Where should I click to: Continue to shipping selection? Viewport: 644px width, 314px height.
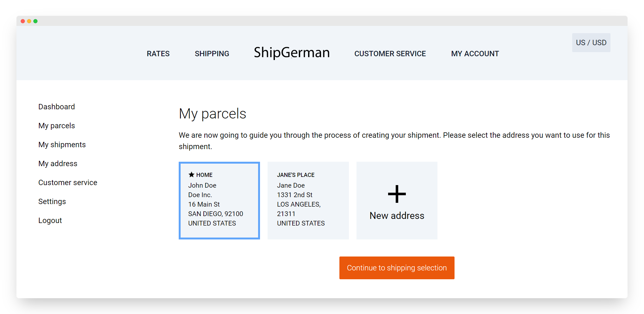pos(397,268)
